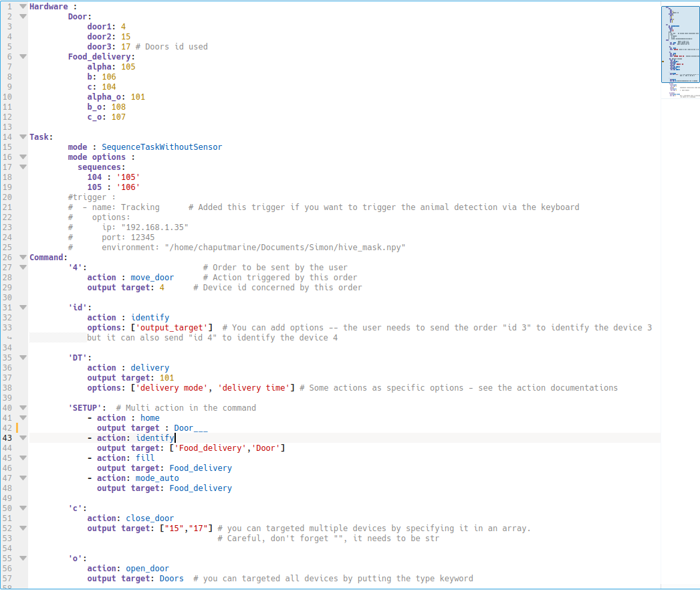This screenshot has width=700, height=590.
Task: Click the 'open_door' action value
Action: pos(147,569)
